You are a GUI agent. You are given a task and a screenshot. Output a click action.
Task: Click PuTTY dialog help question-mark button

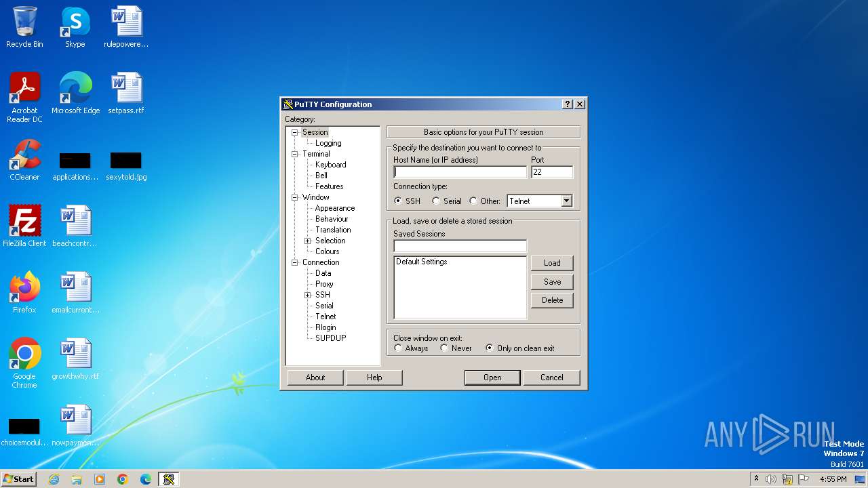(568, 104)
